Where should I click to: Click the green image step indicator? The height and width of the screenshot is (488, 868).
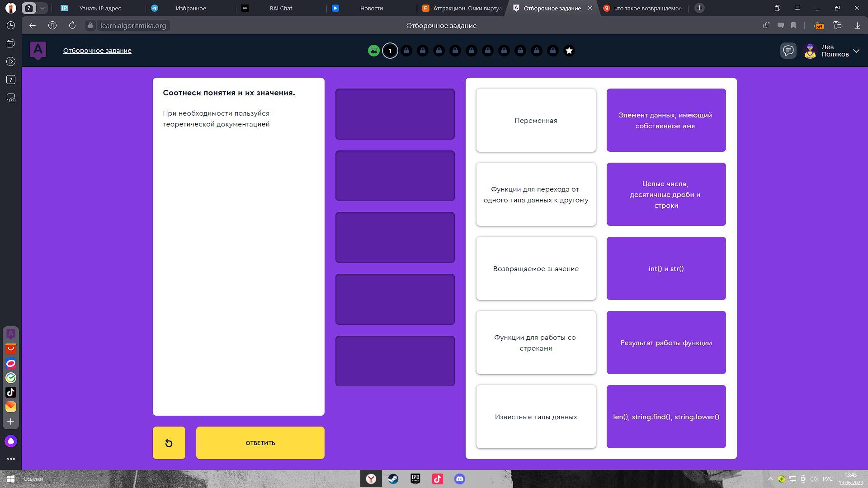(373, 51)
